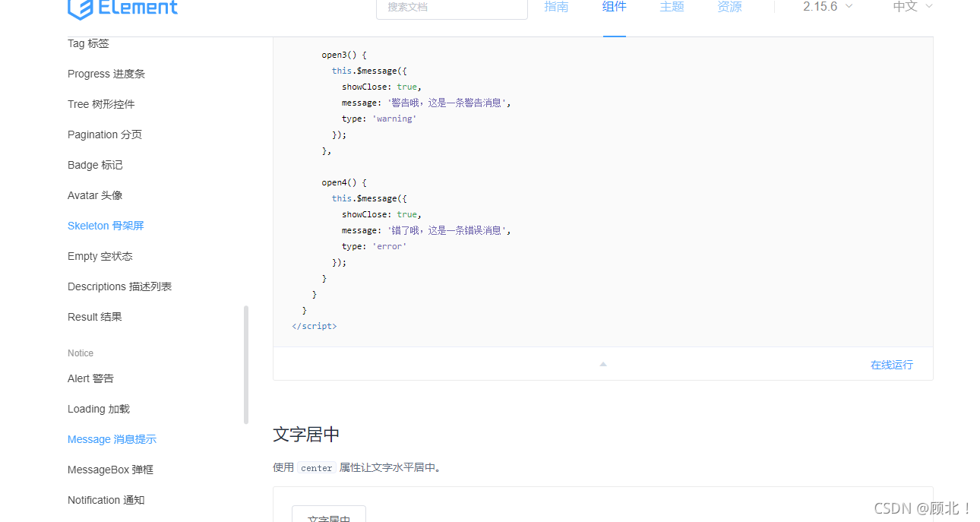Click the Notice sidebar group label

click(81, 353)
